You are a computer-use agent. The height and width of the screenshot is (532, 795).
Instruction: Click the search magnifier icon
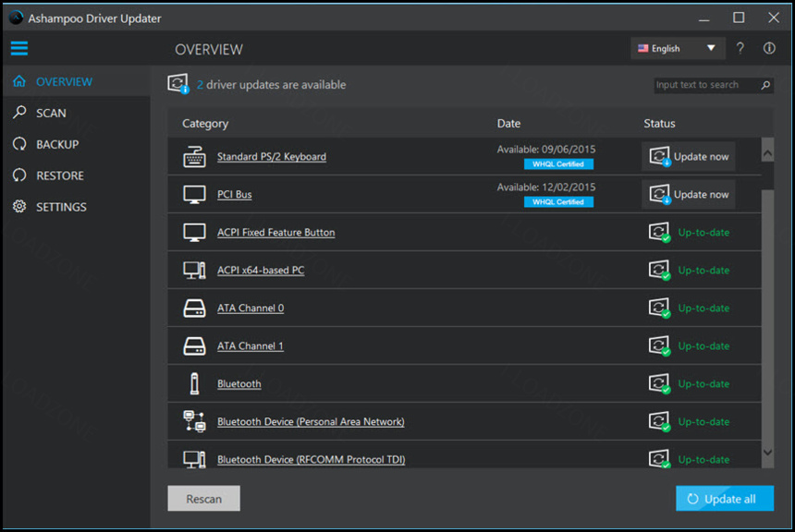765,85
